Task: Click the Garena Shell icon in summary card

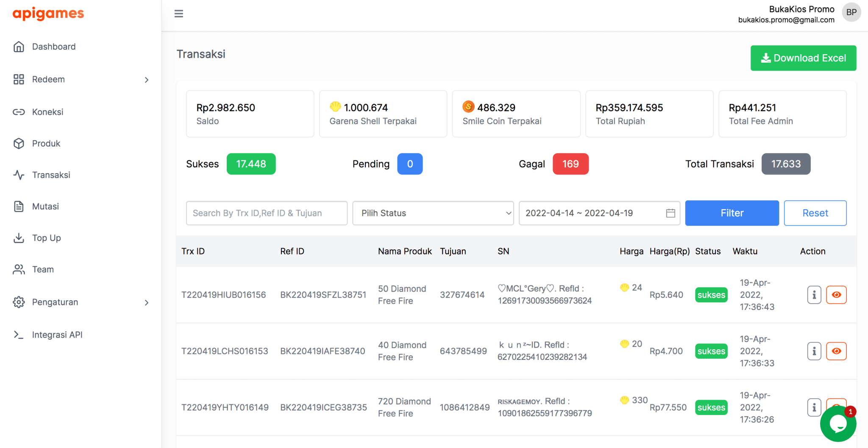Action: [x=335, y=107]
